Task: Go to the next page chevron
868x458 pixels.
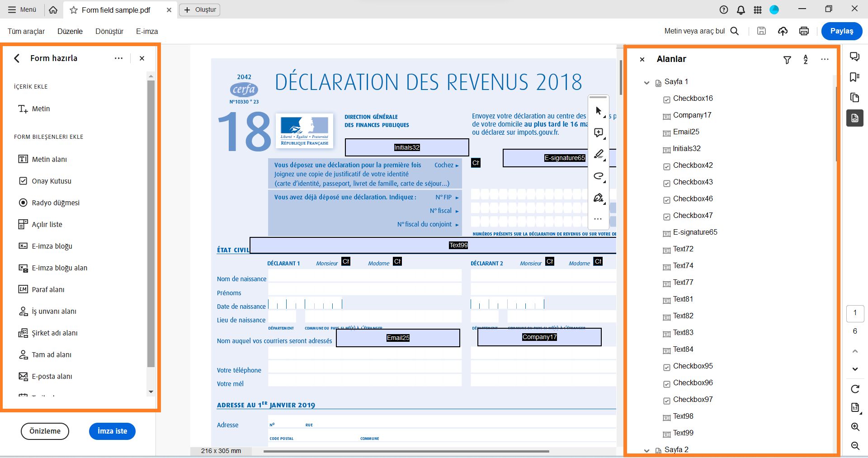Action: tap(855, 369)
